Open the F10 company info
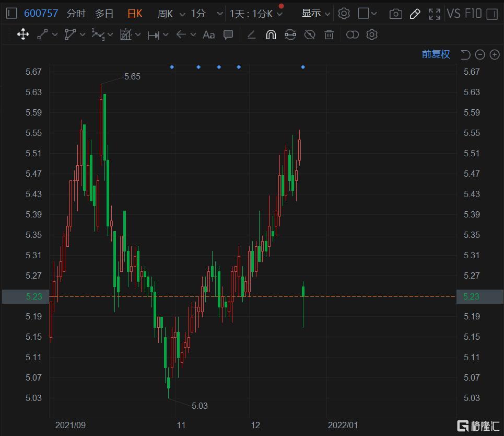The image size is (504, 436). coord(473,14)
